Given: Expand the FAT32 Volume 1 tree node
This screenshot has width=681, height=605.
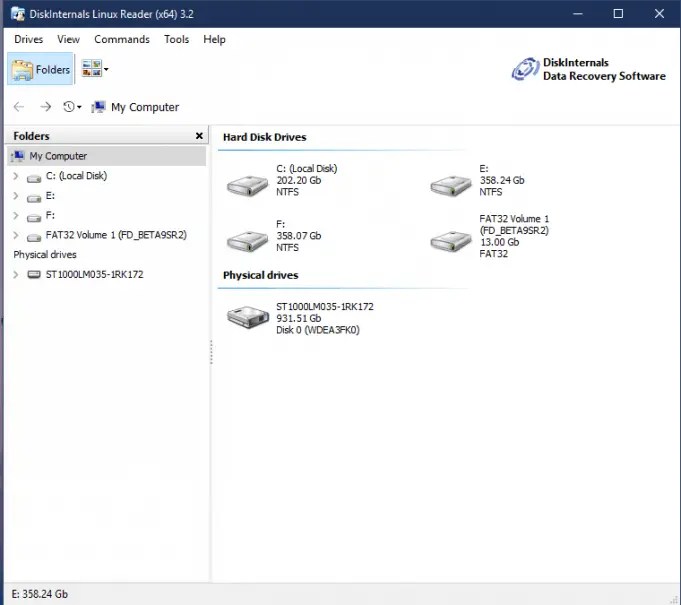Looking at the screenshot, I should point(16,235).
